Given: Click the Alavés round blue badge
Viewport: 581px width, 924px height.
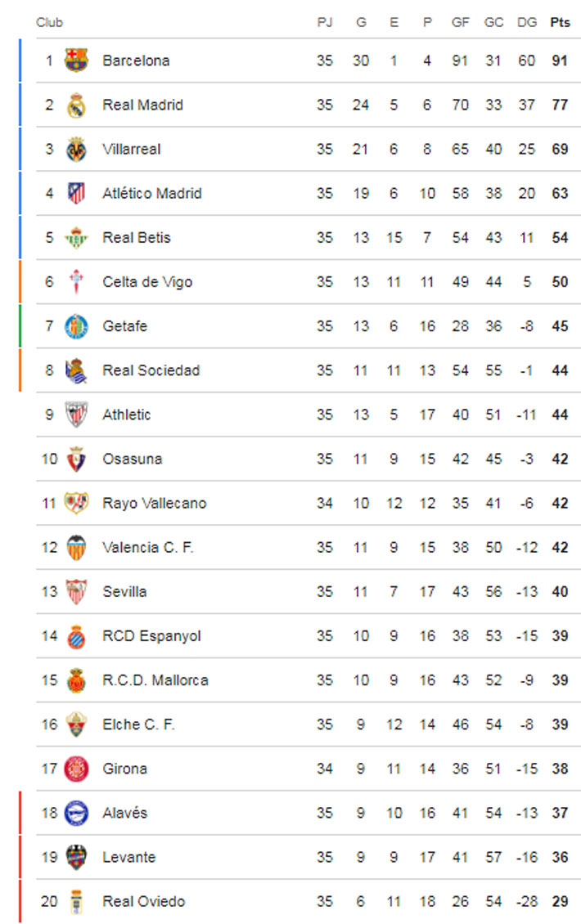Looking at the screenshot, I should [76, 814].
